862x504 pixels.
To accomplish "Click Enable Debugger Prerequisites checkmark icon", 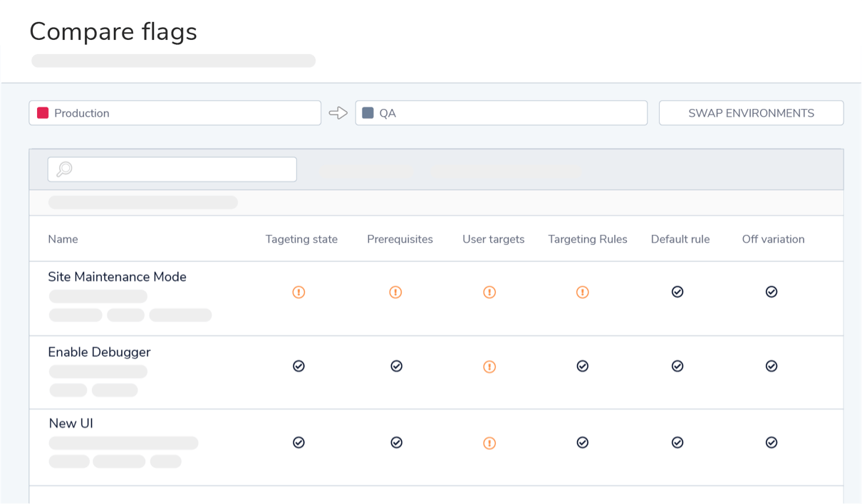I will 396,366.
